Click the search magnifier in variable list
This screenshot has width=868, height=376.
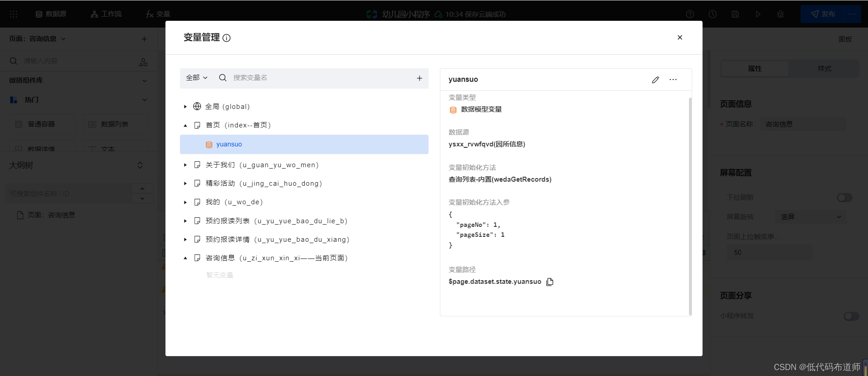222,78
